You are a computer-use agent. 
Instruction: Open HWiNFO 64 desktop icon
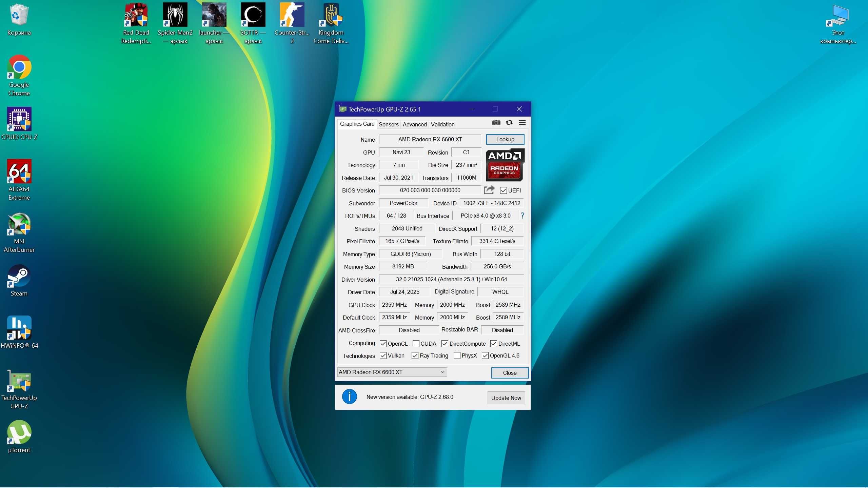coord(19,332)
